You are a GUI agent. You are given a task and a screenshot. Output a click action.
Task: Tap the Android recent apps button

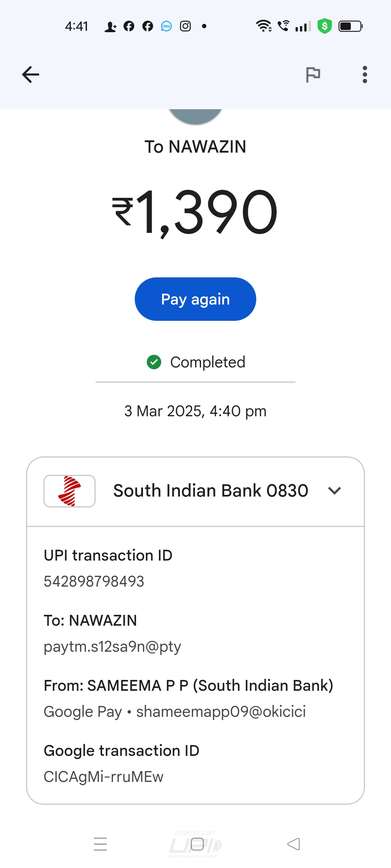(x=100, y=844)
